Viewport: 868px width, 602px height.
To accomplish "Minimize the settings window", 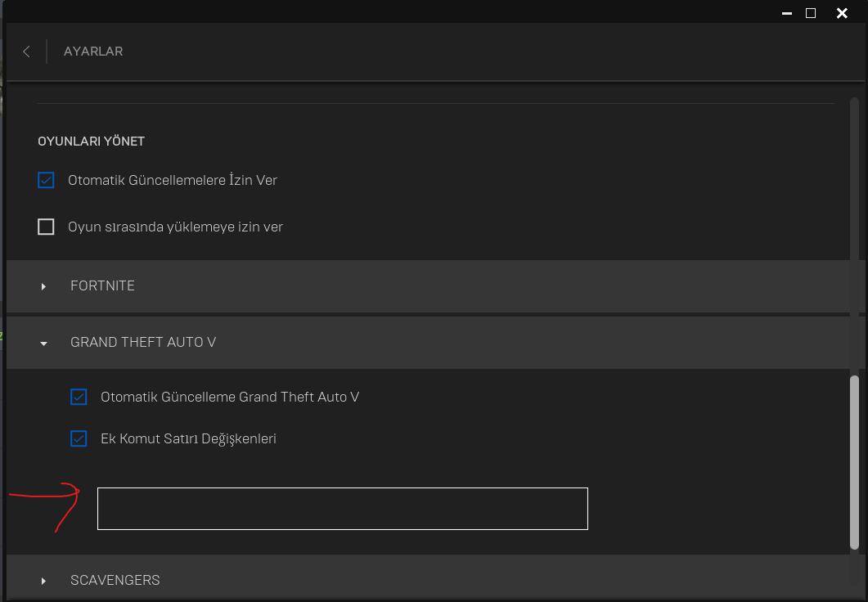I will (786, 13).
